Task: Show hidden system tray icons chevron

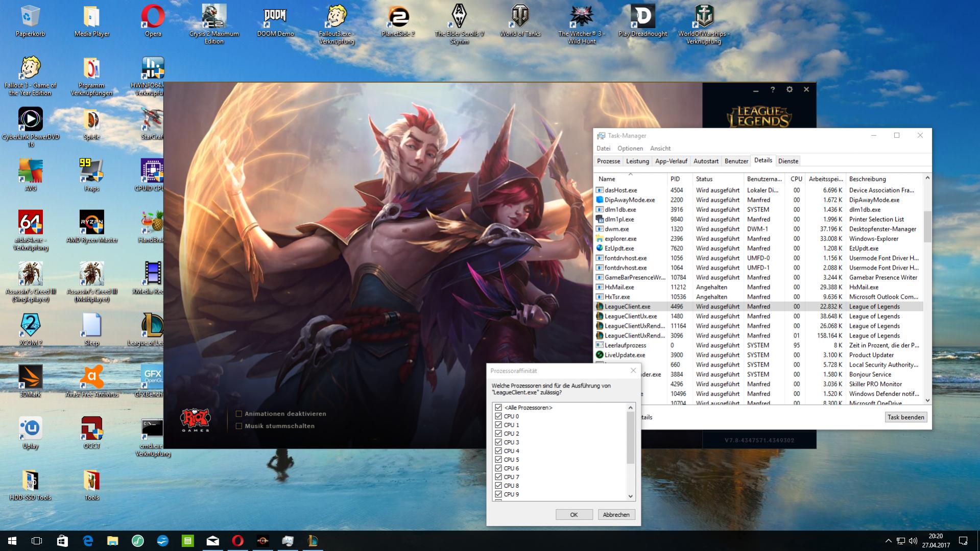Action: [x=888, y=541]
